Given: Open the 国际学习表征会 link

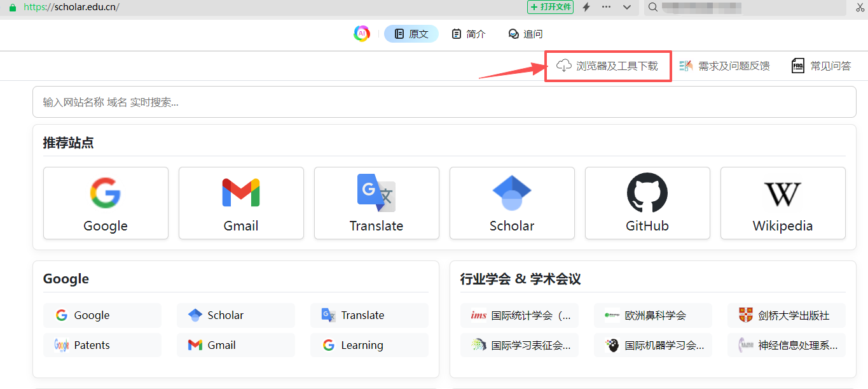Looking at the screenshot, I should click(520, 345).
